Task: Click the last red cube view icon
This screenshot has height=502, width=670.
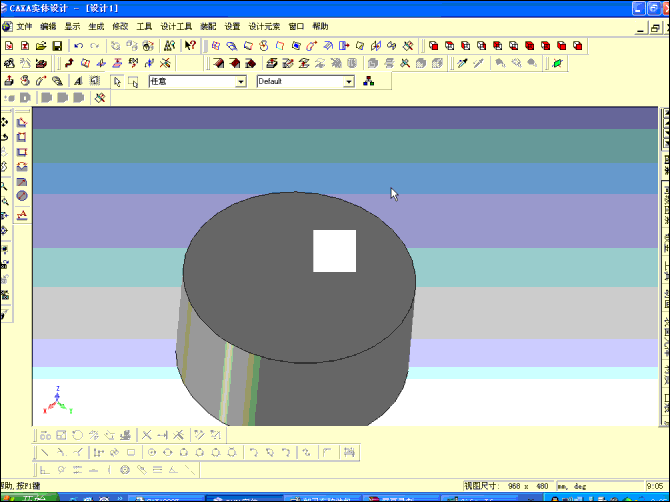Action: (x=578, y=46)
